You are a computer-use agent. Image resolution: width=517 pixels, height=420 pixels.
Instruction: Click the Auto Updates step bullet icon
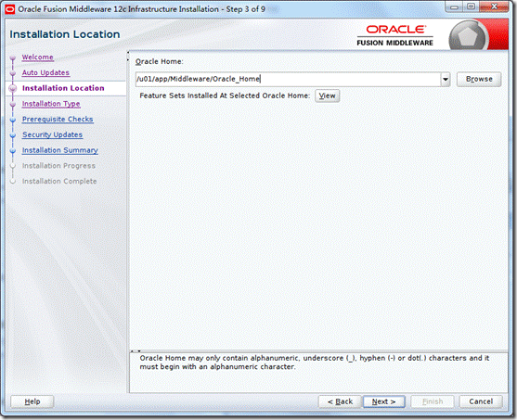tap(13, 73)
